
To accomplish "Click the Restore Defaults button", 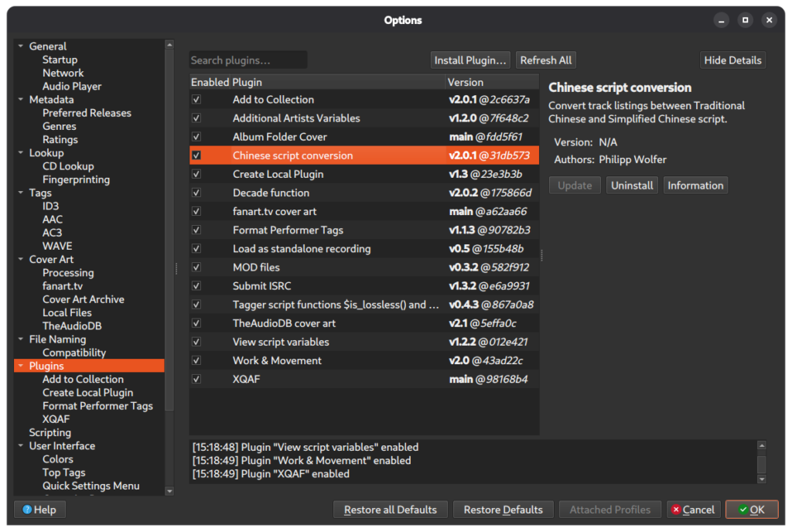I will tap(503, 510).
